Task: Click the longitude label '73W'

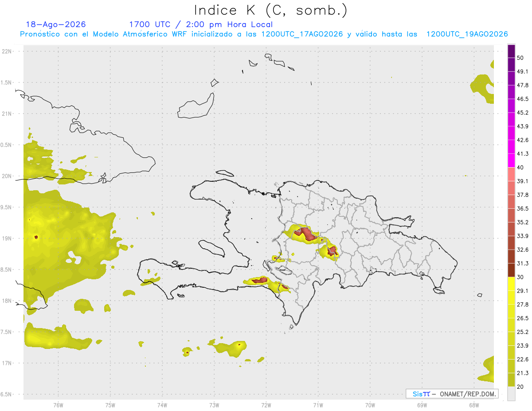Action: click(x=214, y=406)
